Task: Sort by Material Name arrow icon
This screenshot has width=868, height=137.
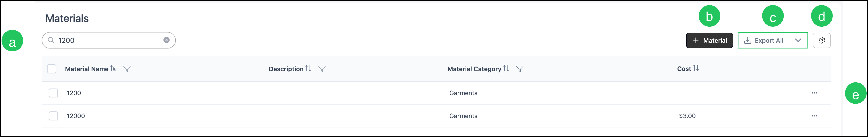Action: pyautogui.click(x=113, y=68)
